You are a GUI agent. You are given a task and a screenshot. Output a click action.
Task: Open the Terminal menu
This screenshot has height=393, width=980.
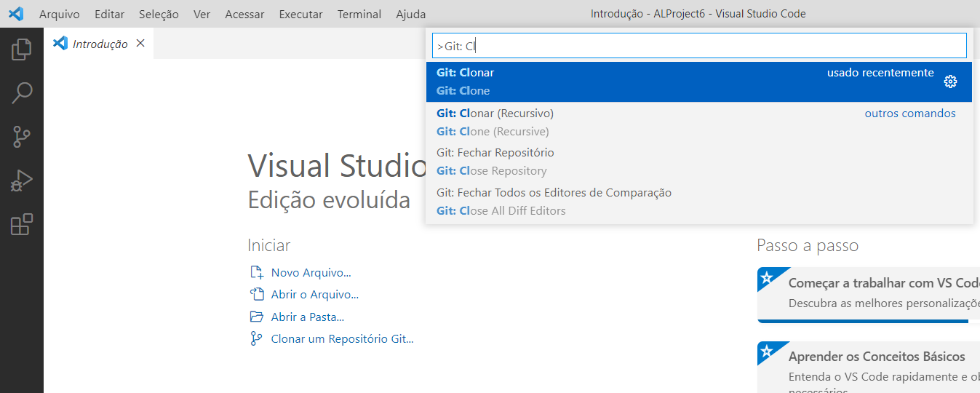click(x=359, y=14)
